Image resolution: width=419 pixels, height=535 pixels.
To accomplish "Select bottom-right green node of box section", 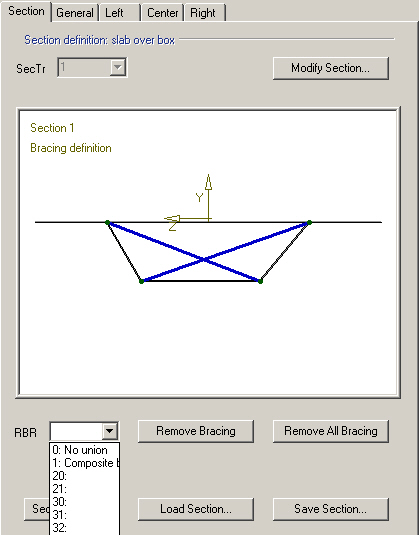I will pos(260,281).
